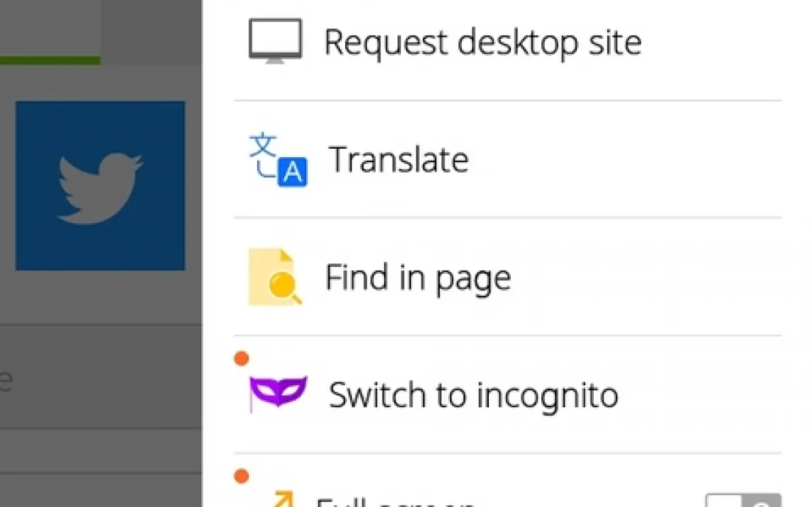Click the orange dot above Full screen

(x=241, y=477)
